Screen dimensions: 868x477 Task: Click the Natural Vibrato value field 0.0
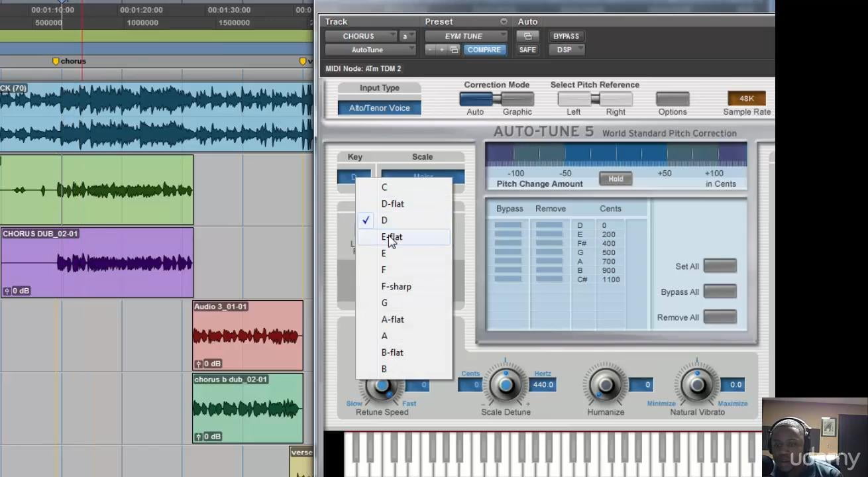pos(732,385)
